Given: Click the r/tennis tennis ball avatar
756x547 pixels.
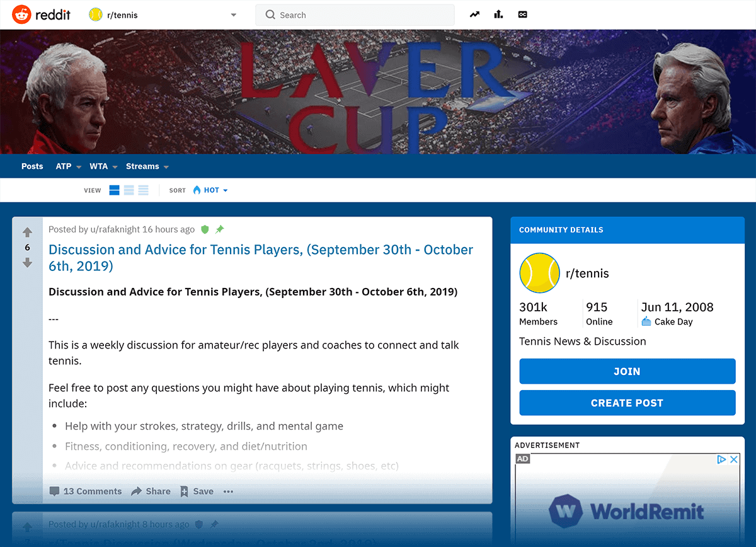Looking at the screenshot, I should (540, 273).
